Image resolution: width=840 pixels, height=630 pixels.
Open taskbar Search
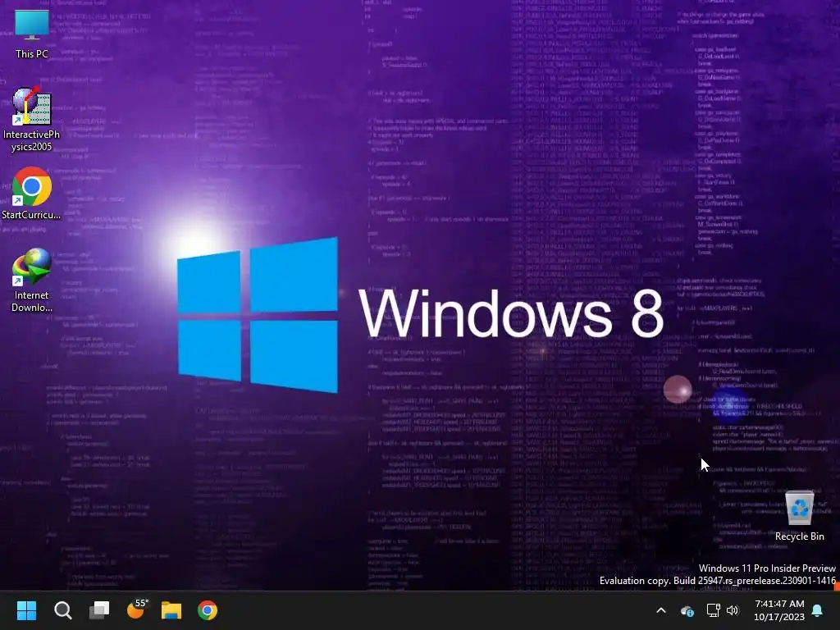[62, 610]
